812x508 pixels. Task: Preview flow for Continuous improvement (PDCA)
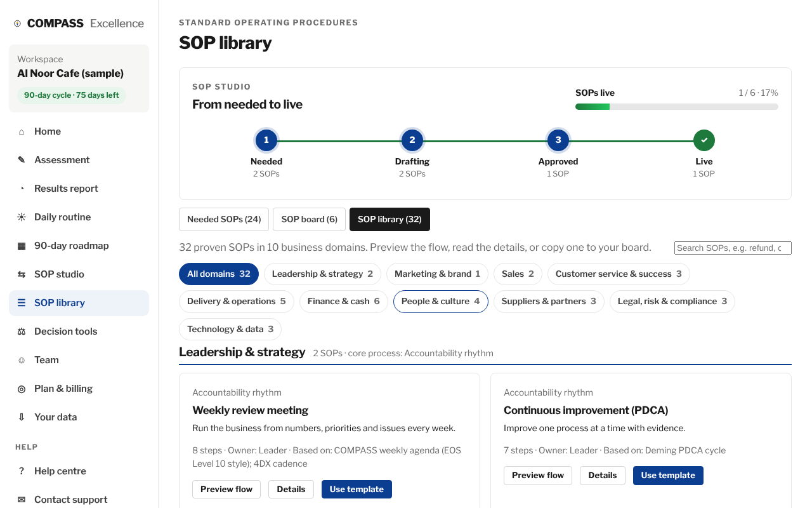click(538, 476)
